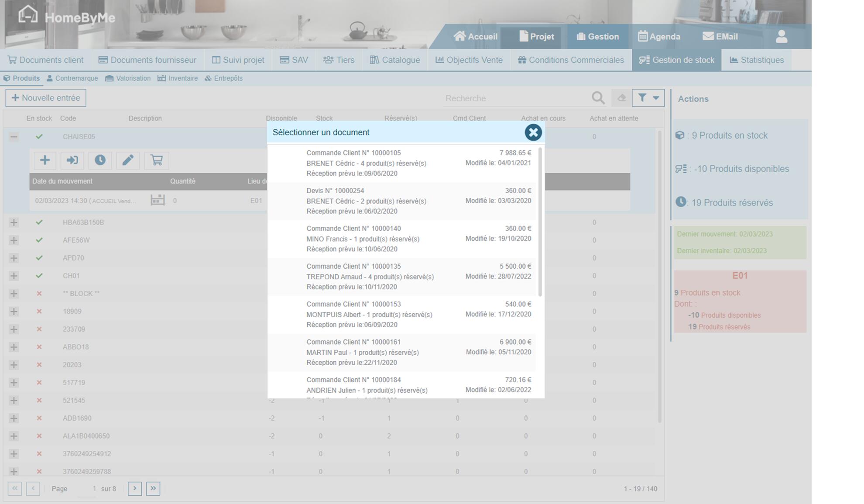
Task: Click the eraser clear-search icon
Action: click(621, 98)
